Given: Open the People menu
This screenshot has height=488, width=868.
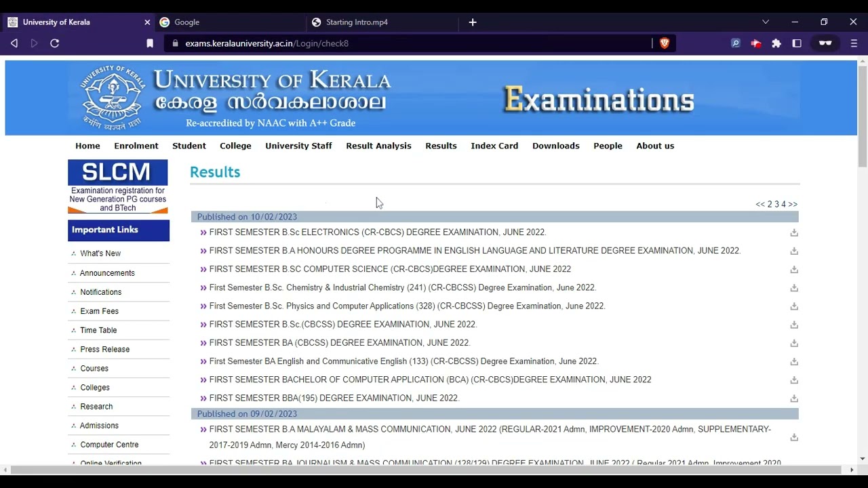Looking at the screenshot, I should pos(608,146).
